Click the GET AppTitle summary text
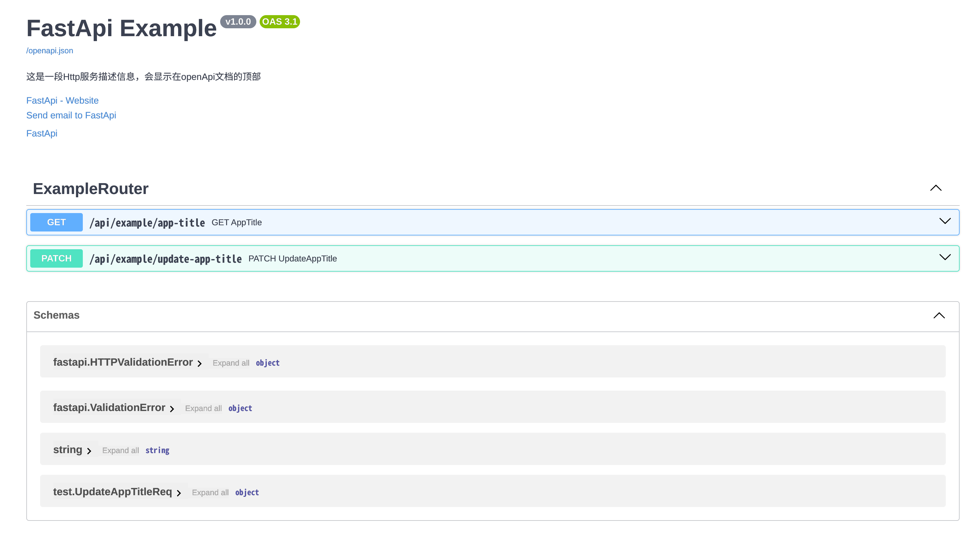Screen dimensions: 980x533 tap(237, 222)
